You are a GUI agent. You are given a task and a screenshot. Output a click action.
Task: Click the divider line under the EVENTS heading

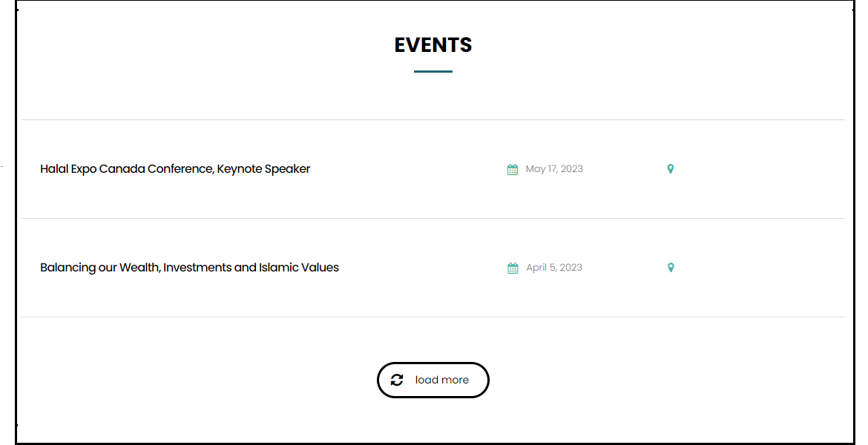click(433, 70)
